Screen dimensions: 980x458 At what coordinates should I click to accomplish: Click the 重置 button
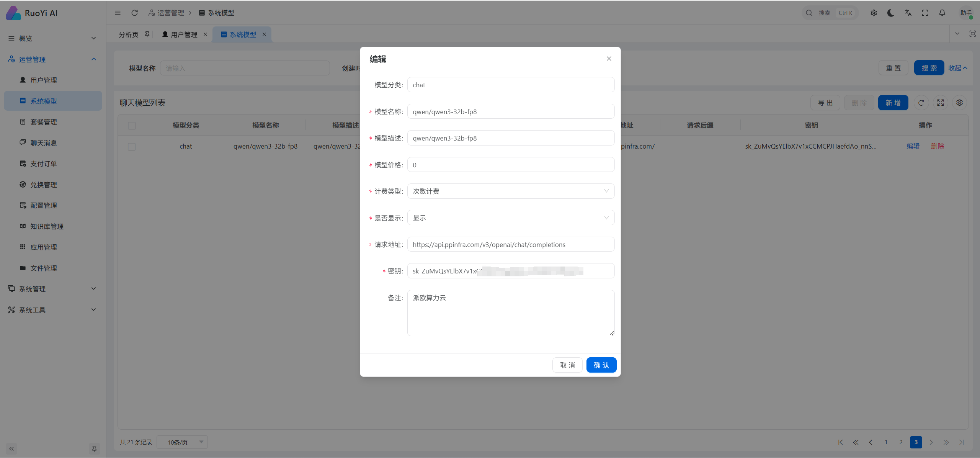click(893, 68)
